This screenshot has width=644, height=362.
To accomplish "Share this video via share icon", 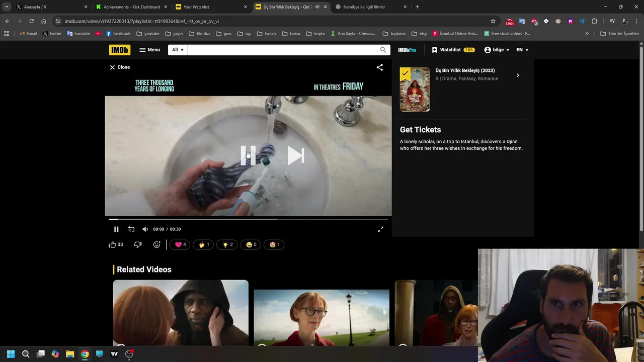I will [380, 67].
